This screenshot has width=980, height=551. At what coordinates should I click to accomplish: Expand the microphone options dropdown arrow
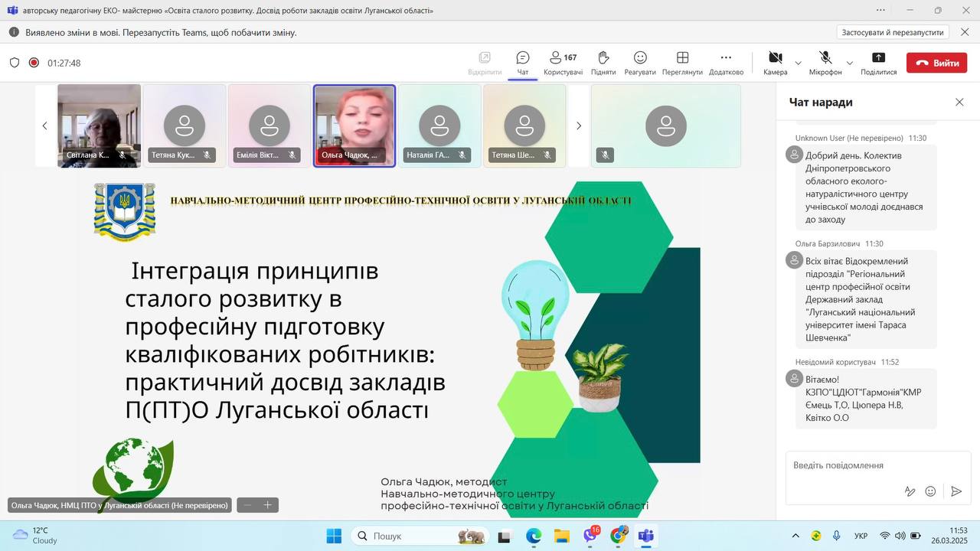(849, 63)
